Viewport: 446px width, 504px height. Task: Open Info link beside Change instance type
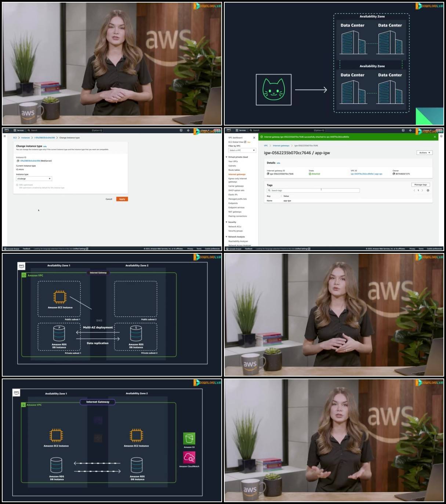coord(45,146)
